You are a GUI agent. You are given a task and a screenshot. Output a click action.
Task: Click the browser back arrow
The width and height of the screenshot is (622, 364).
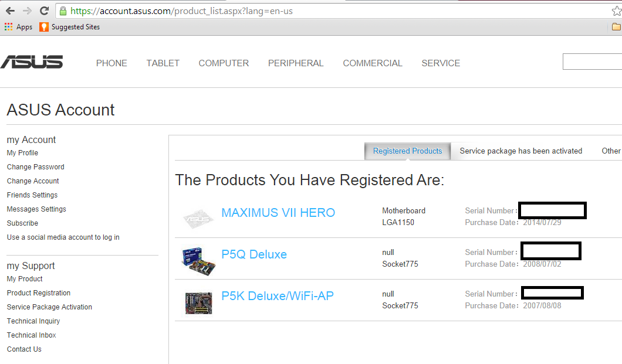click(x=11, y=11)
